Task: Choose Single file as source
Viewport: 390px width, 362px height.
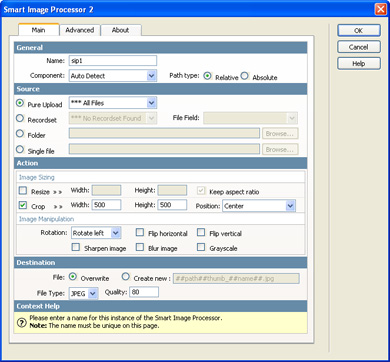Action: point(20,150)
